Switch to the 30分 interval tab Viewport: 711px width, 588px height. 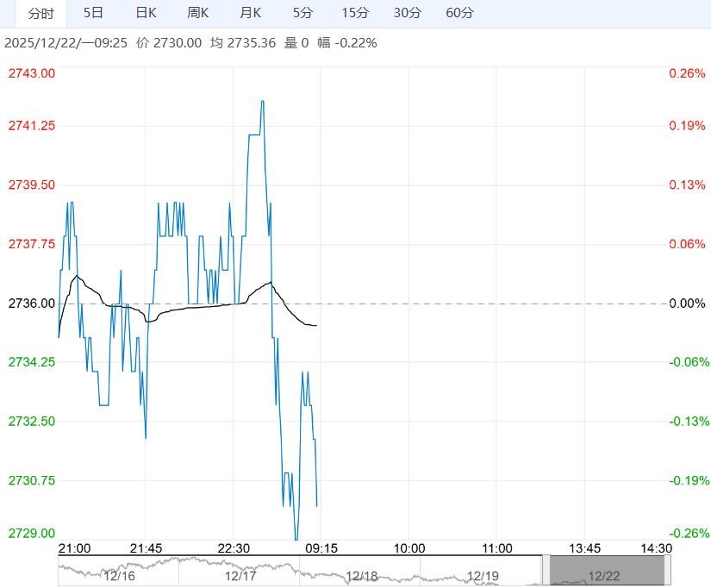[408, 13]
